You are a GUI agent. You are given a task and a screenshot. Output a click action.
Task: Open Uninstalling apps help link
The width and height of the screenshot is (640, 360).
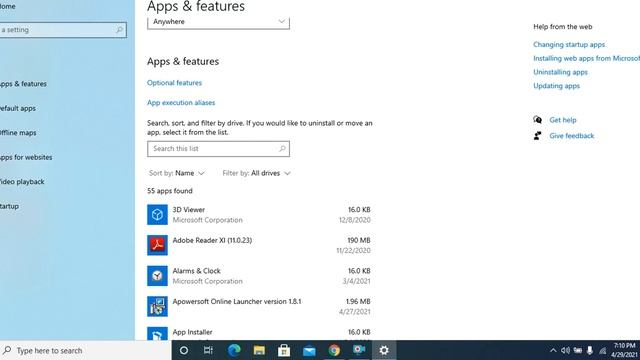(560, 72)
